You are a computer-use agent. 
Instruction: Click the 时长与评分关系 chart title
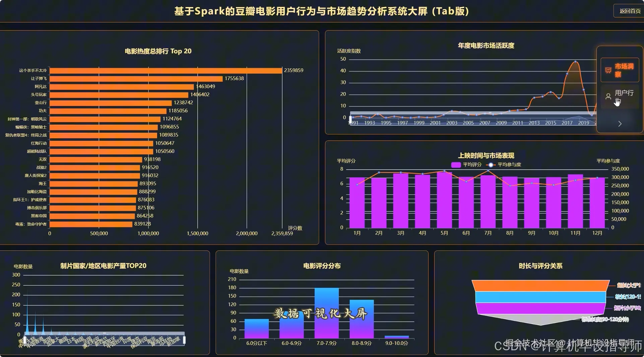[x=540, y=266]
